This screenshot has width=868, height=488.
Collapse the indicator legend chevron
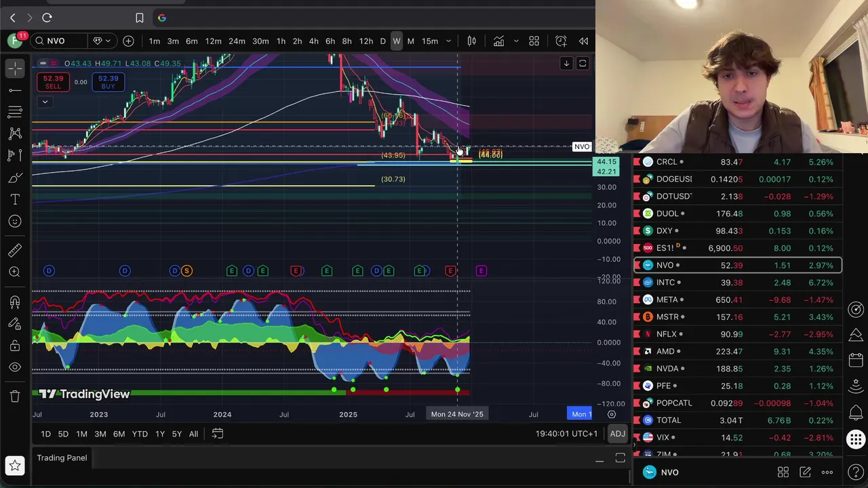point(45,102)
